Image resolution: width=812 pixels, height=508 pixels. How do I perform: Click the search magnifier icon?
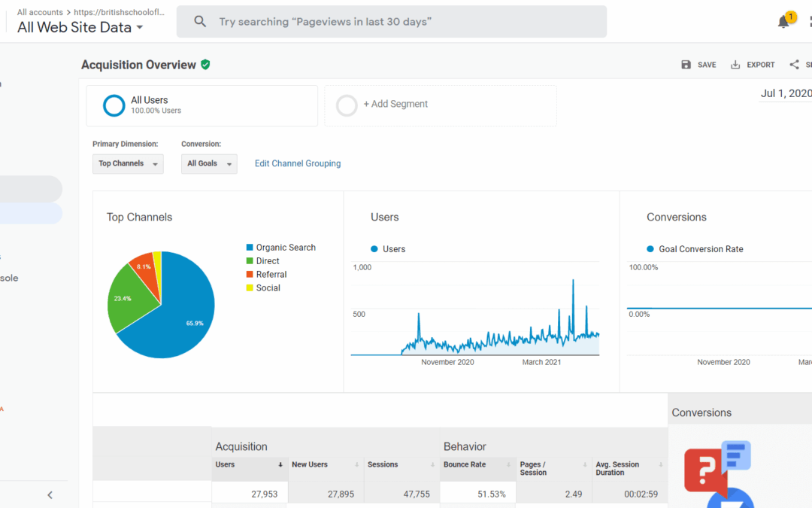pyautogui.click(x=200, y=21)
